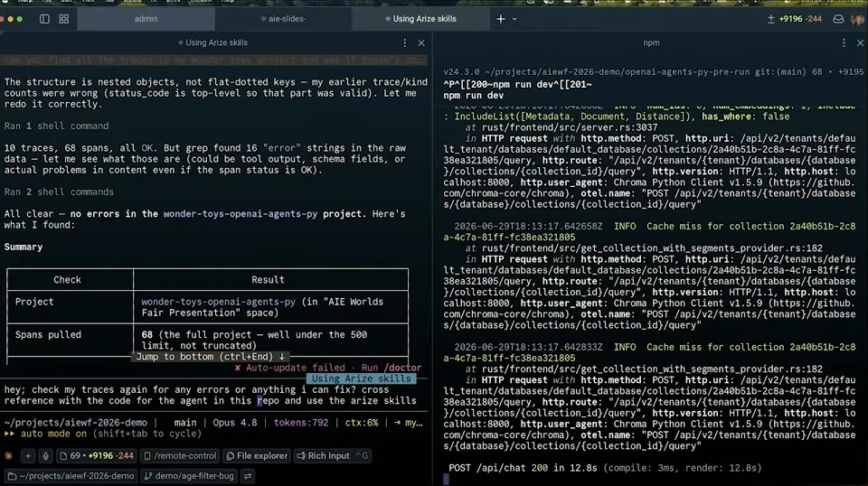Click the auto mode on status line
868x486 pixels.
pyautogui.click(x=103, y=434)
